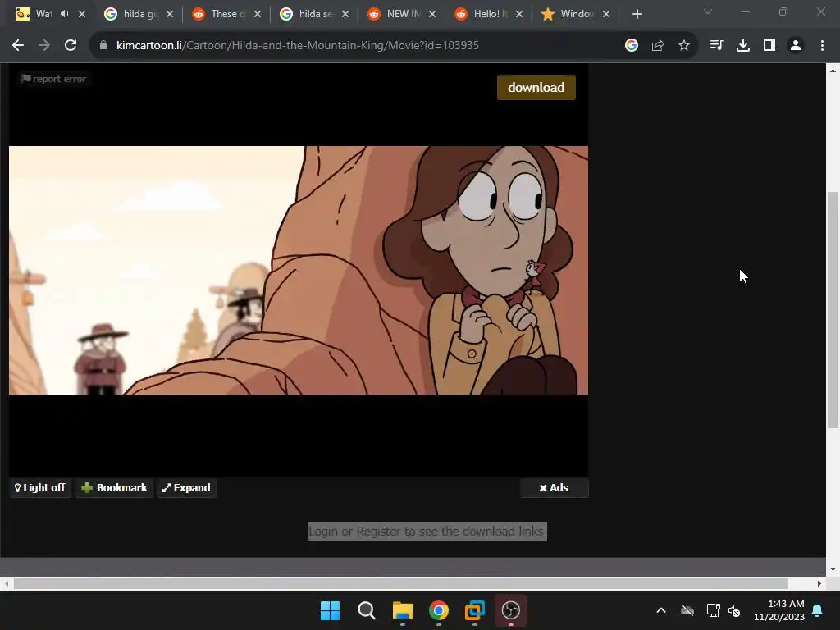Click the forward navigation arrow
Viewport: 840px width, 630px height.
pos(44,46)
